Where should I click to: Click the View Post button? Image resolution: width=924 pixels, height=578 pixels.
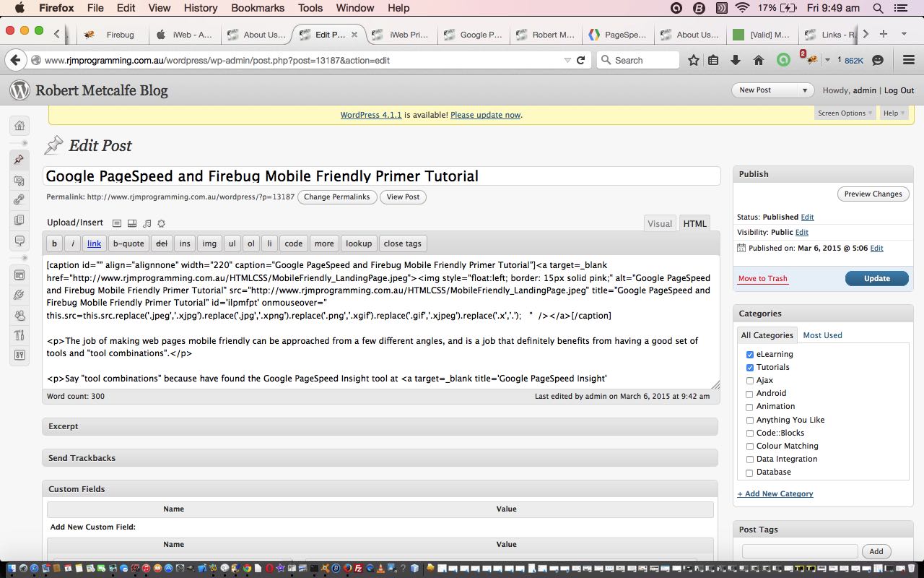[x=403, y=197]
